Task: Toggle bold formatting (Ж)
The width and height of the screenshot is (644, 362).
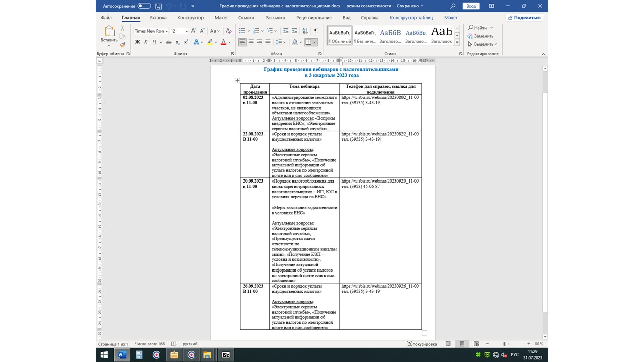Action: (x=137, y=42)
